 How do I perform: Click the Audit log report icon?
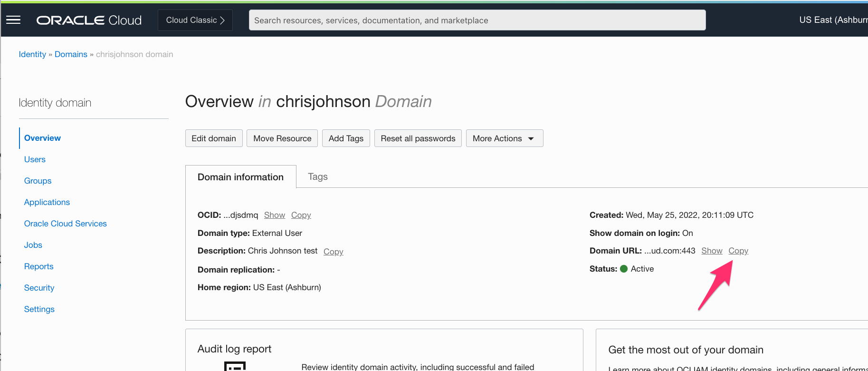[x=235, y=366]
